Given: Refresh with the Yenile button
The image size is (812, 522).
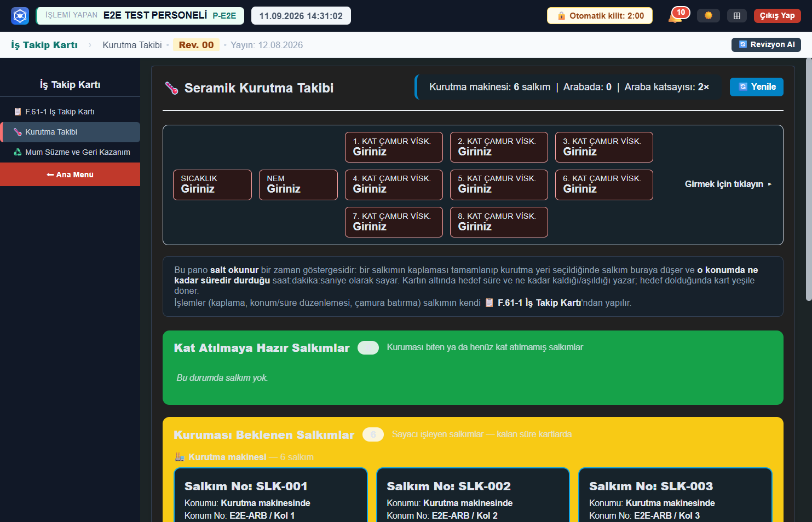Looking at the screenshot, I should [756, 87].
